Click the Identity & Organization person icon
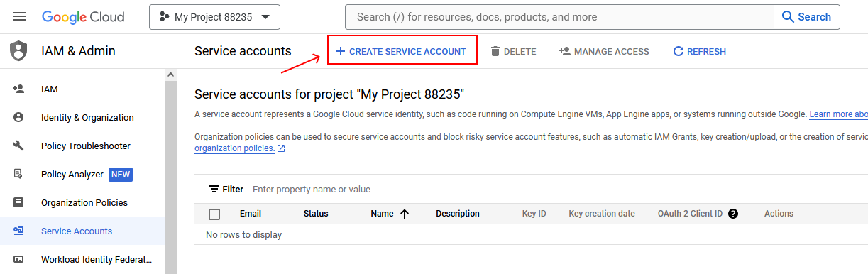Viewport: 868px width, 274px height. [x=18, y=118]
